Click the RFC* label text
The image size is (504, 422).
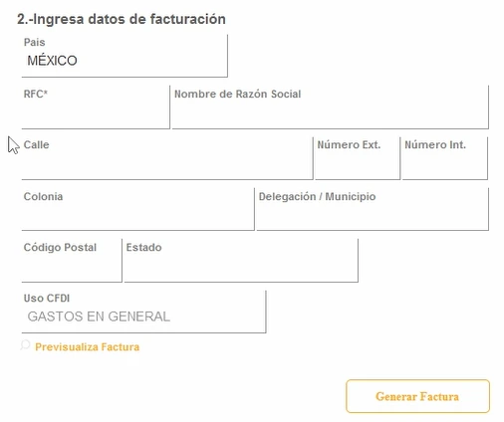(36, 94)
